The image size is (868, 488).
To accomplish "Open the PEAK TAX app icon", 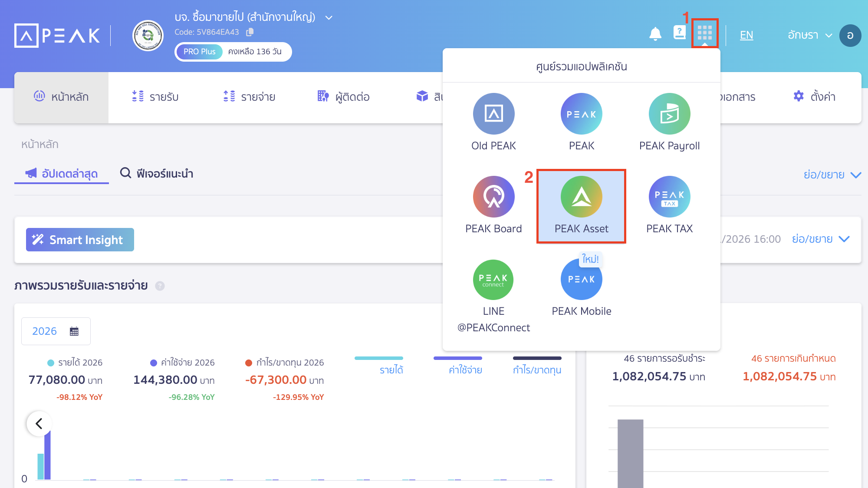I will pos(669,198).
